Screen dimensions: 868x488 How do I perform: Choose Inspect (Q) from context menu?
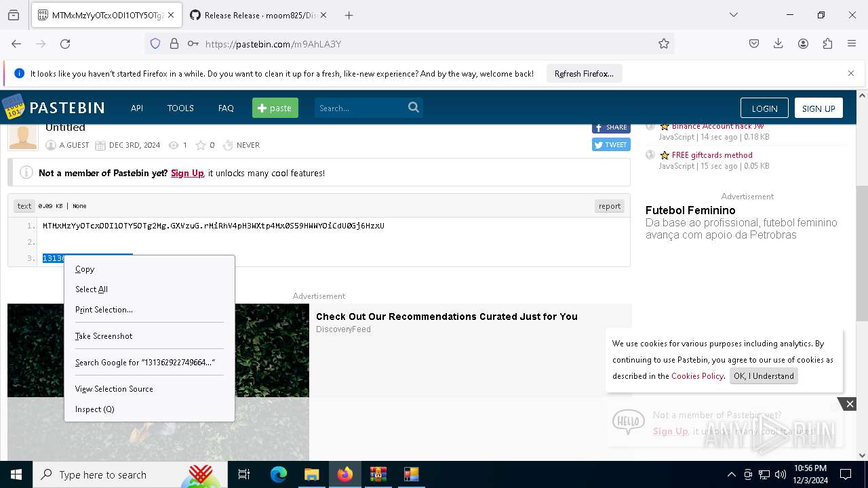click(x=149, y=409)
